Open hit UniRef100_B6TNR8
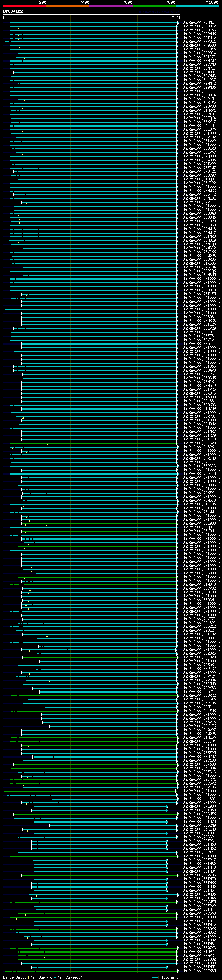222x980 pixels. pos(199,237)
